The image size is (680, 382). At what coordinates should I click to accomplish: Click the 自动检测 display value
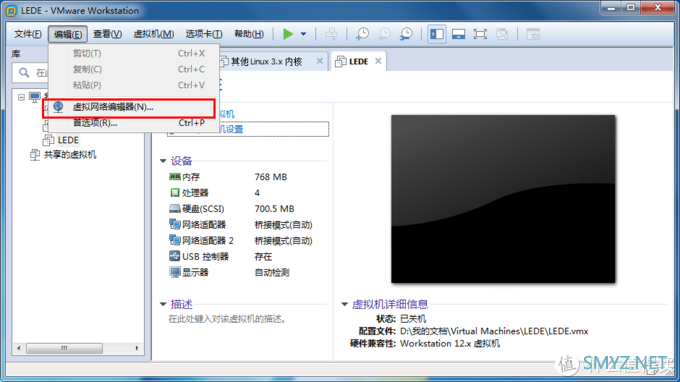tap(271, 273)
